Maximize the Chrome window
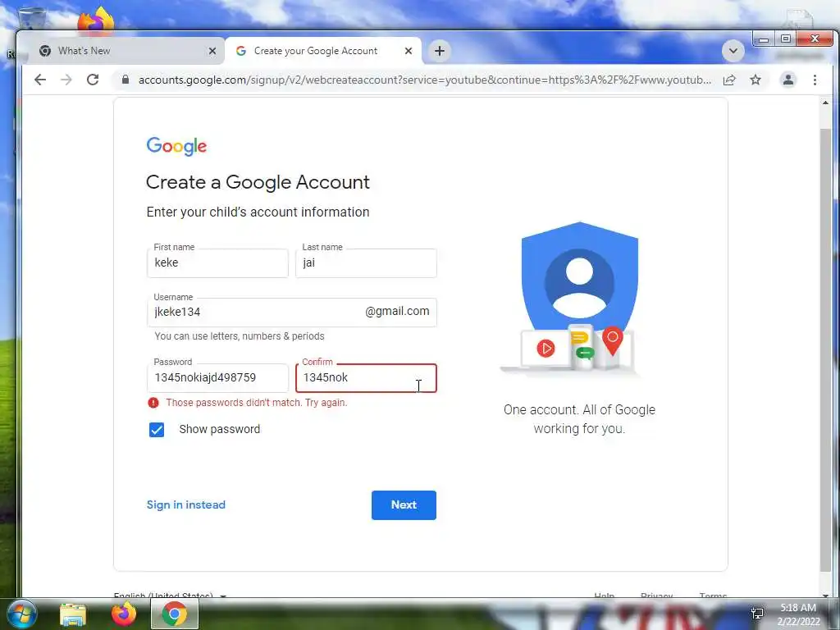 pos(785,39)
